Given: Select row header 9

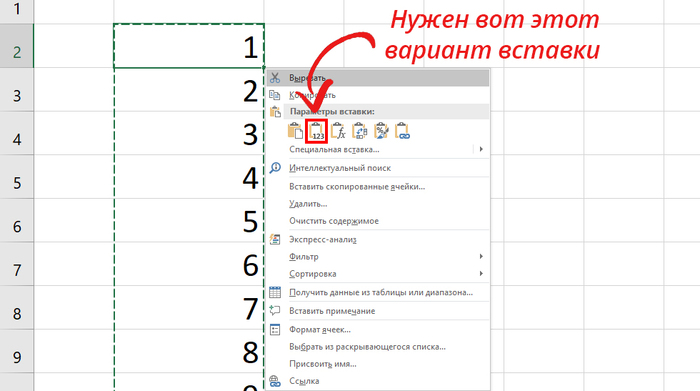Looking at the screenshot, I should (x=17, y=351).
